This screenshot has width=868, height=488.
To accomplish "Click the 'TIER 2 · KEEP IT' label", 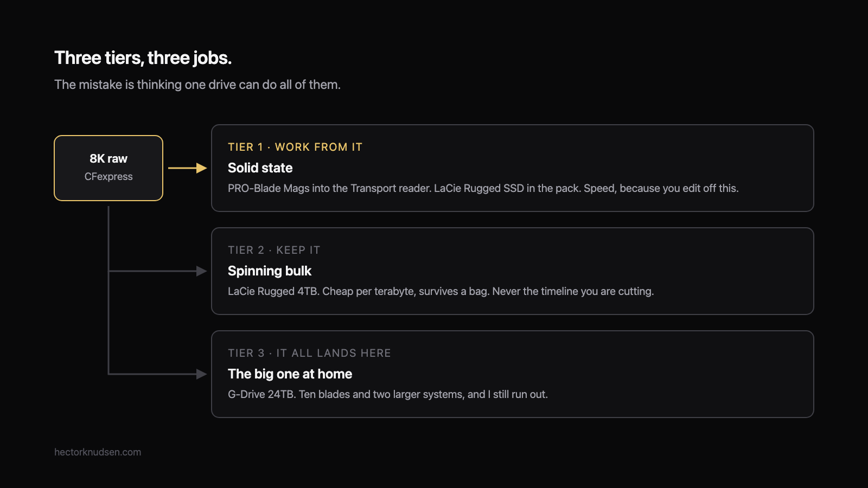I will pyautogui.click(x=274, y=250).
